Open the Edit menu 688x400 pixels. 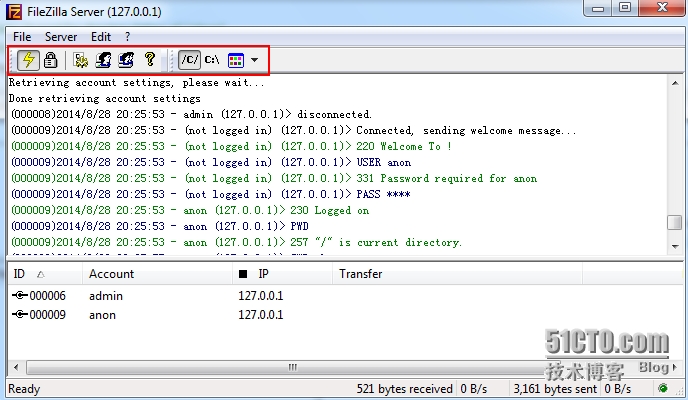click(x=101, y=37)
